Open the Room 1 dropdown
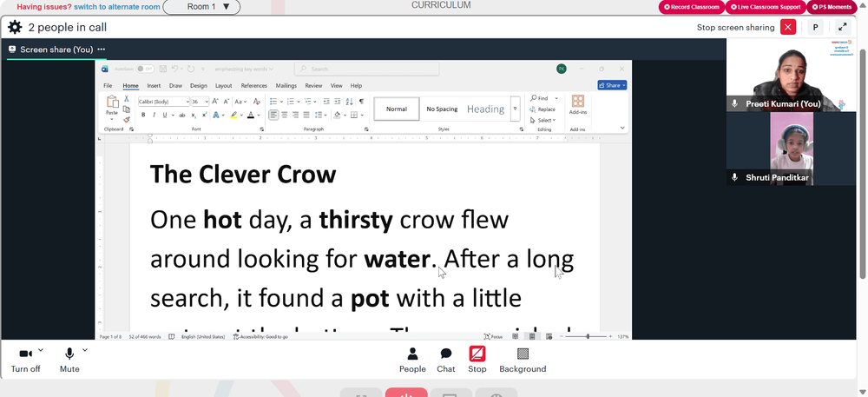The height and width of the screenshot is (397, 868). [201, 7]
